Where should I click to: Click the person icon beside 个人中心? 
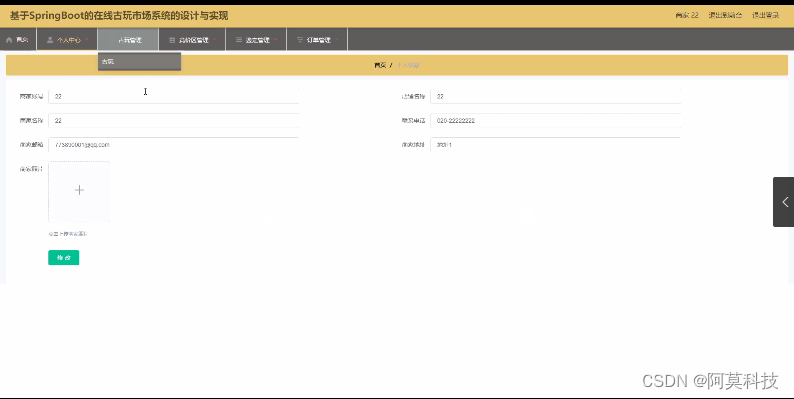click(x=50, y=39)
